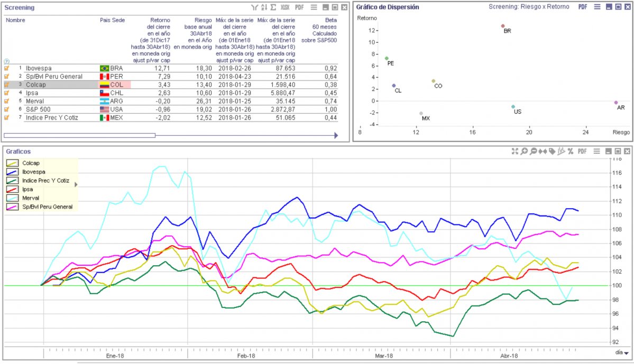Click Ibovespa blue color swatch in legend
The height and width of the screenshot is (364, 634).
(x=13, y=172)
